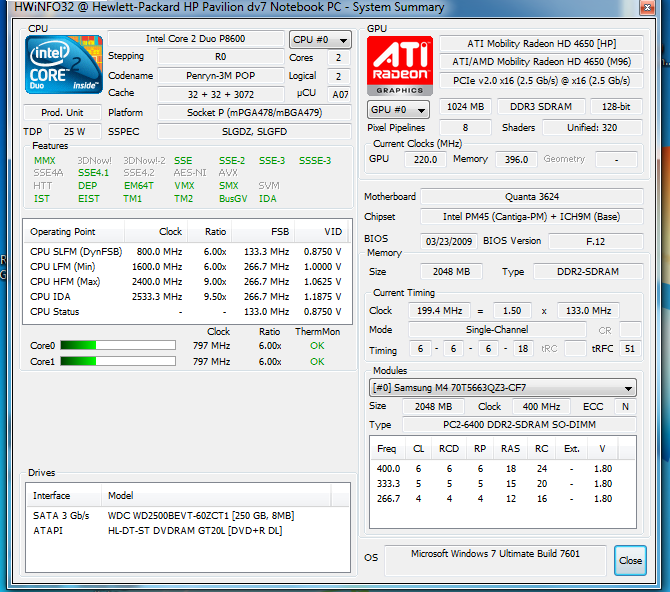670x592 pixels.
Task: Click the Intel Core 2 Duo P8600 field
Action: [196, 38]
